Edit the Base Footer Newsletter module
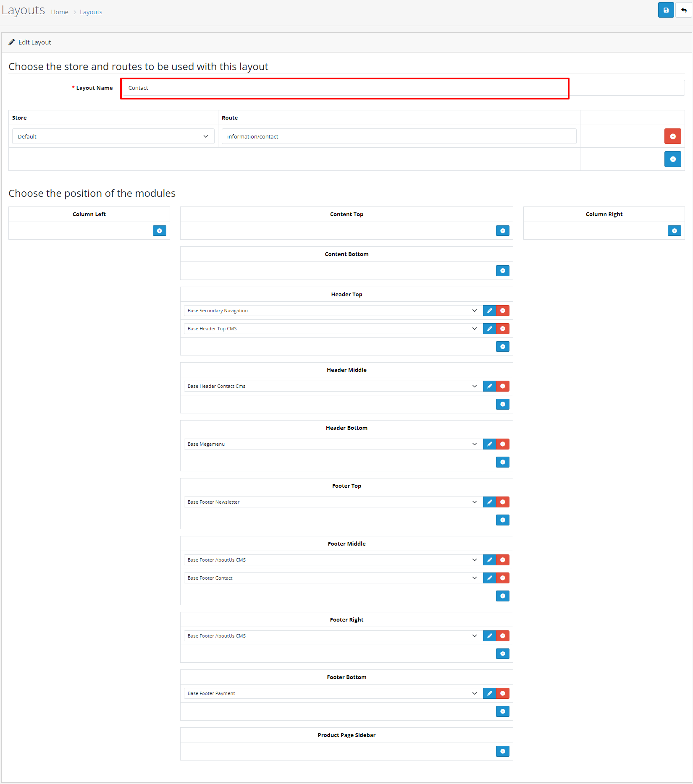 pos(489,502)
